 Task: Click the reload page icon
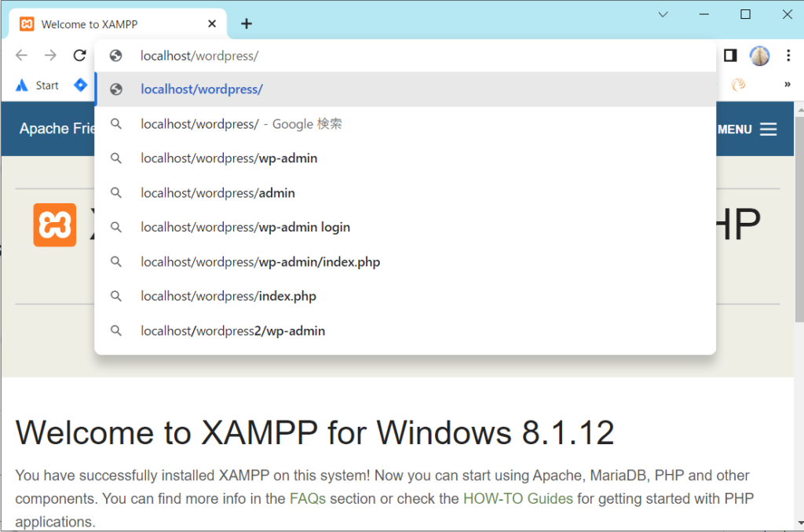click(x=79, y=55)
